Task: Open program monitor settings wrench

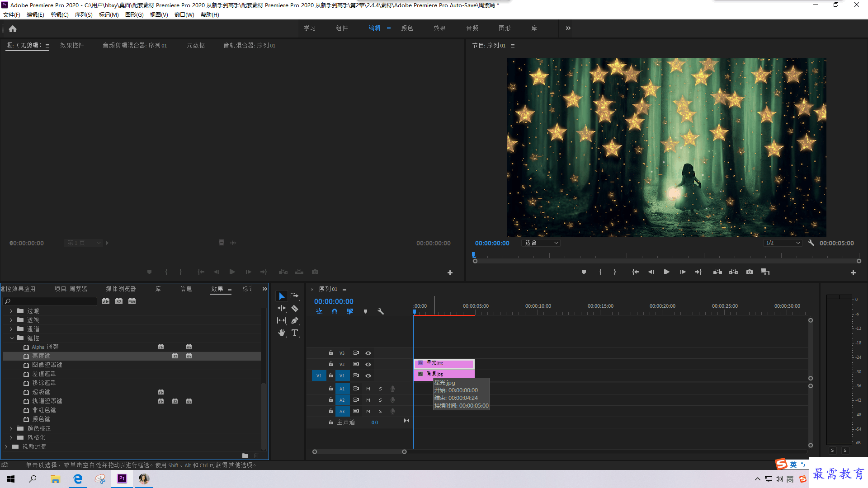Action: tap(811, 243)
